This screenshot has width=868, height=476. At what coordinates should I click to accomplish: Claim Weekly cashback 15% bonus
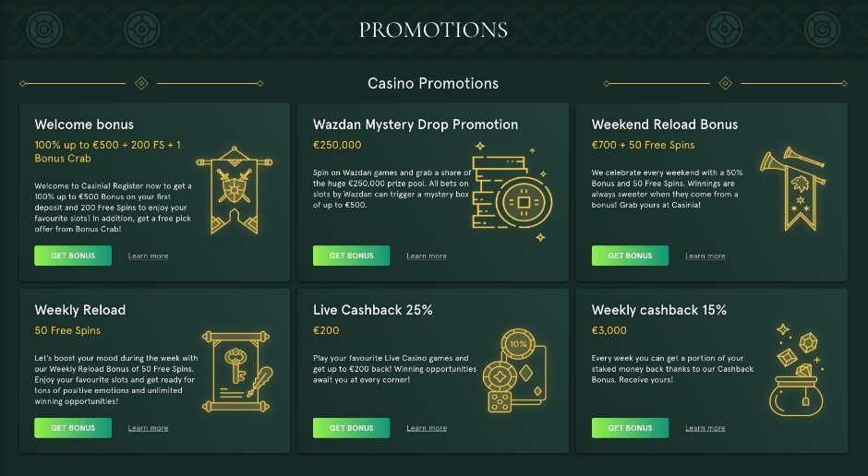coord(630,428)
